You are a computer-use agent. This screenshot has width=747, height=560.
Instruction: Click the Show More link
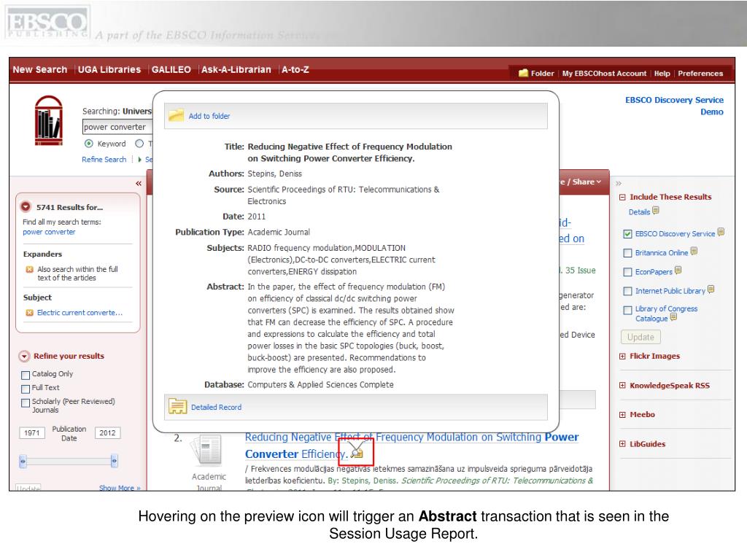120,488
